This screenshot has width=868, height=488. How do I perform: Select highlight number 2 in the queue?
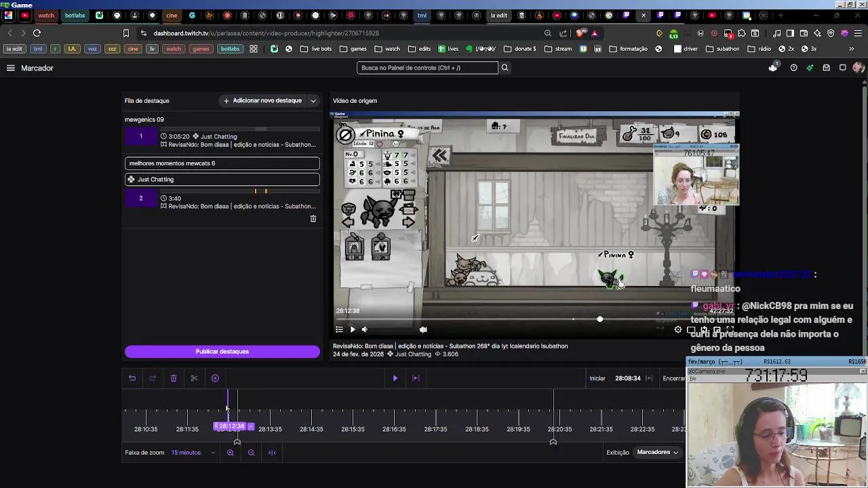(x=141, y=199)
